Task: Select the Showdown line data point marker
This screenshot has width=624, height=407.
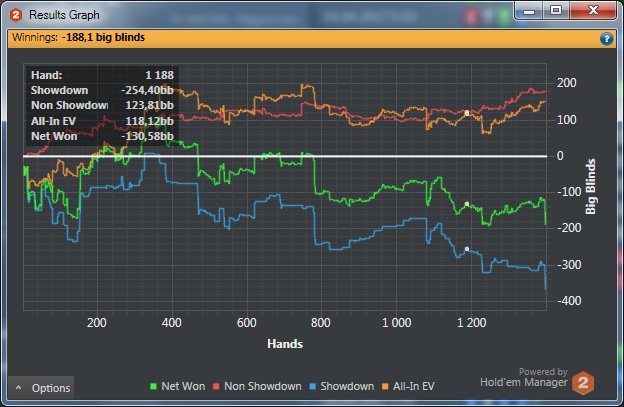Action: (467, 249)
